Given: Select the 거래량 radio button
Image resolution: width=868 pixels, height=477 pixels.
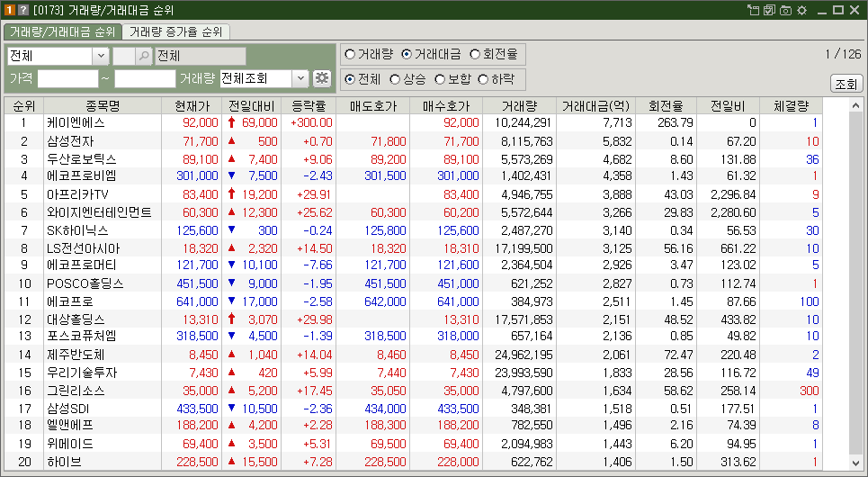Looking at the screenshot, I should (x=349, y=54).
